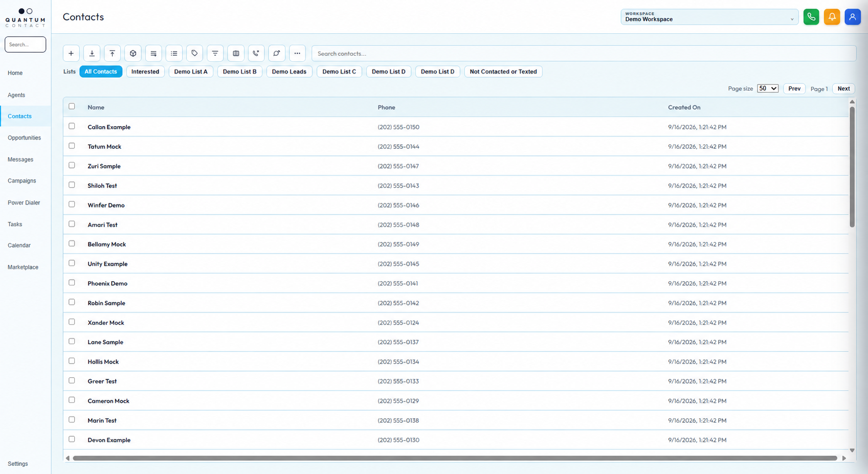
Task: Click the green phone call button
Action: point(811,17)
